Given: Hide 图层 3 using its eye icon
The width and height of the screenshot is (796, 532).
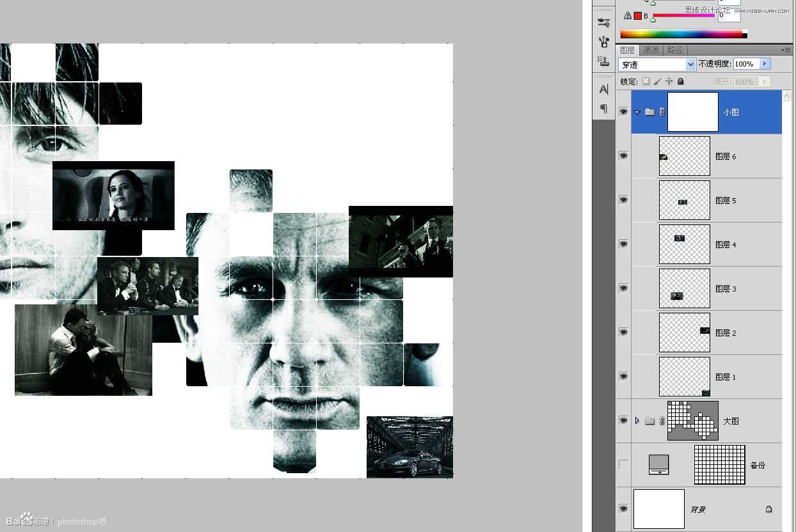Looking at the screenshot, I should (x=623, y=288).
